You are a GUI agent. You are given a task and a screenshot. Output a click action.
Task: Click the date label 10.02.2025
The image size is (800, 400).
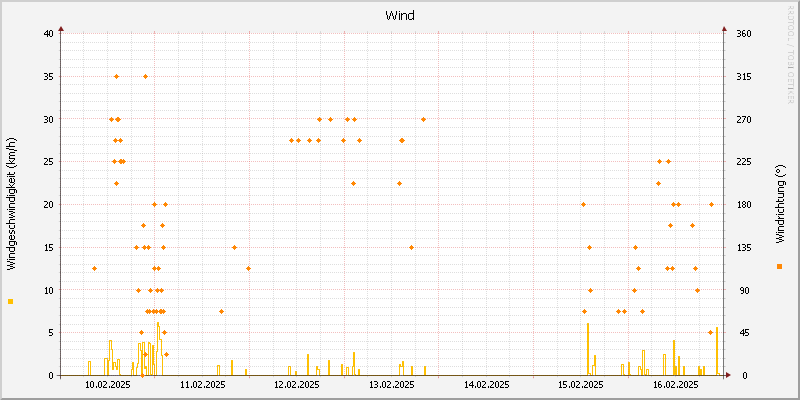click(108, 385)
